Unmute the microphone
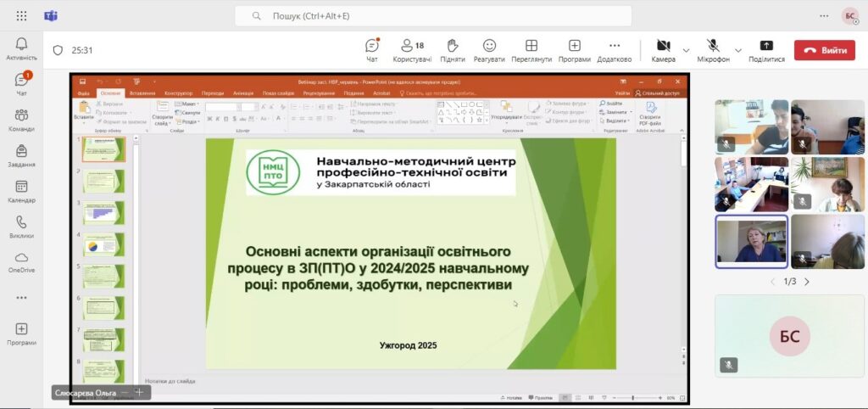 coord(713,49)
